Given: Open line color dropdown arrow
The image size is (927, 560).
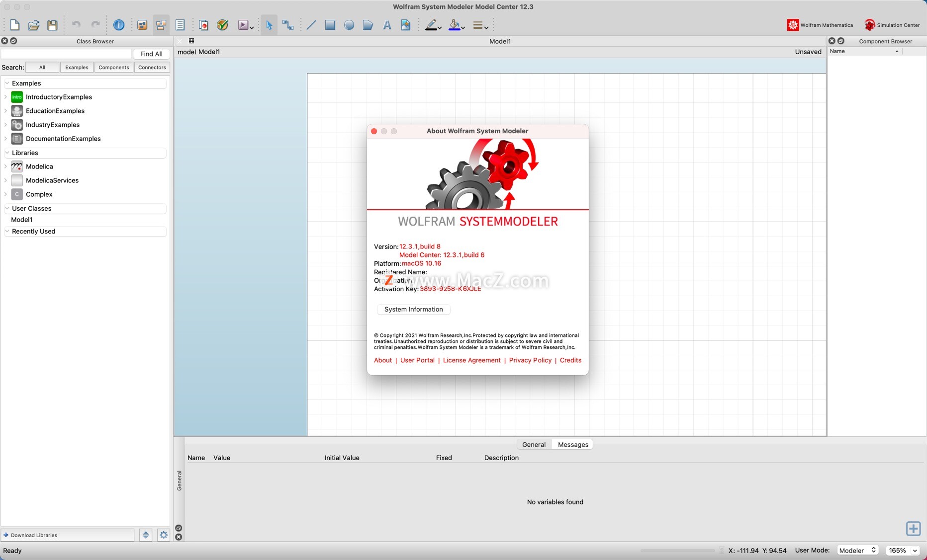Looking at the screenshot, I should coord(440,27).
